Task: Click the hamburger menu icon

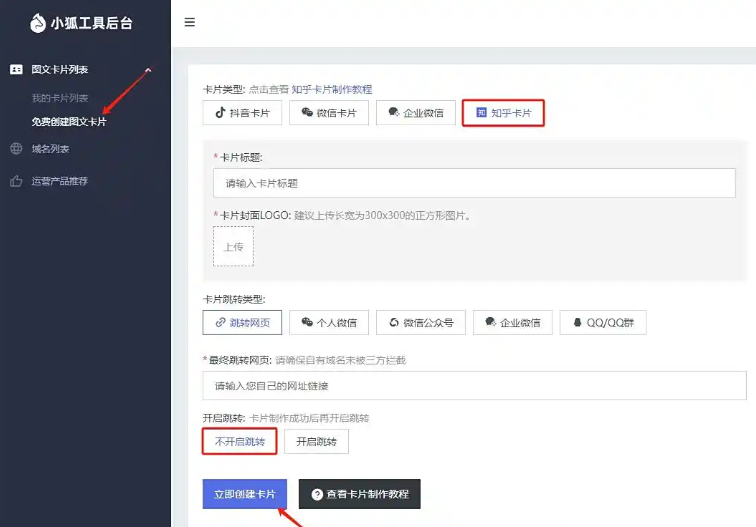Action: coord(190,22)
